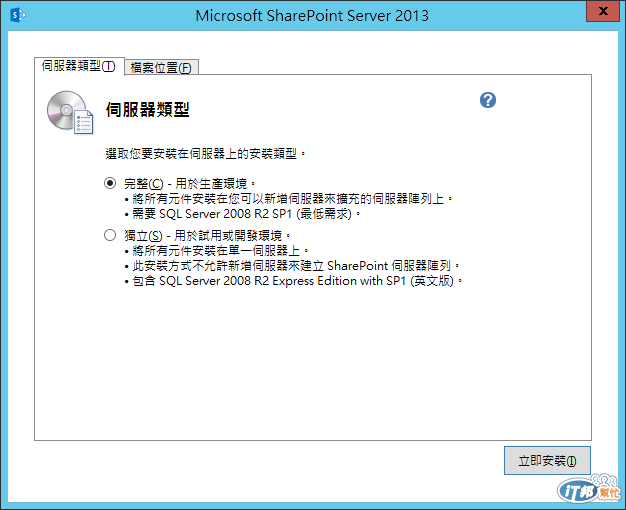Click text 需要 SQL Server 2008 R2 SP1 (最低需求)
The height and width of the screenshot is (510, 626).
(x=242, y=214)
